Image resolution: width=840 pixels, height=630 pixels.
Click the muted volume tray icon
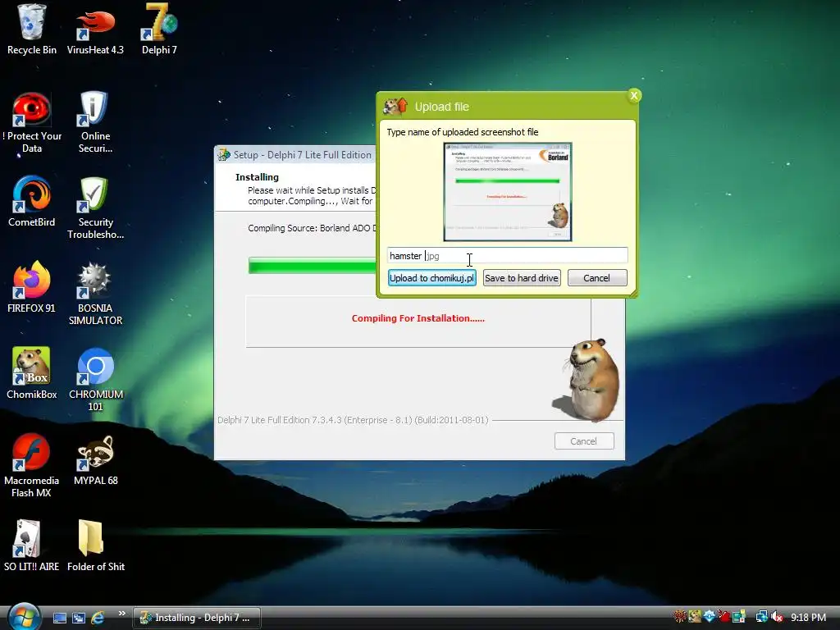click(x=778, y=617)
